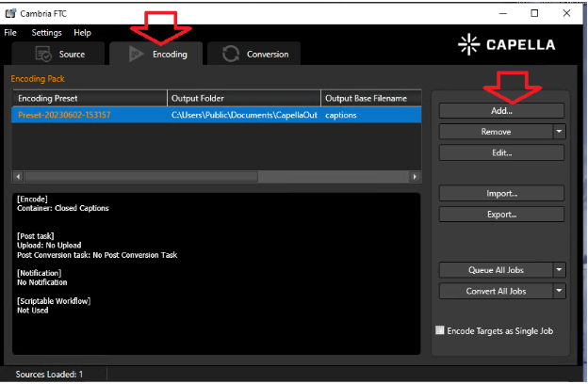This screenshot has width=588, height=384.
Task: Click the Edit... button
Action: (x=501, y=152)
